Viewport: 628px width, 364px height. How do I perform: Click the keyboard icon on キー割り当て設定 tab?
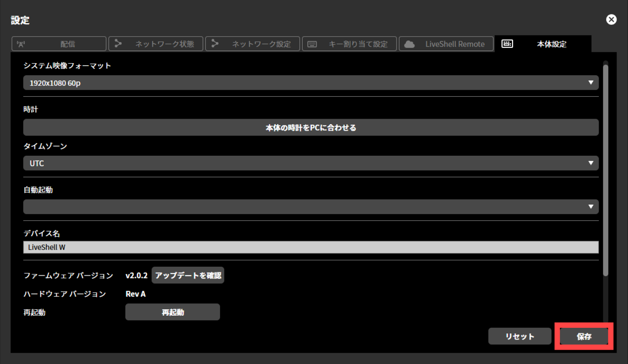(311, 43)
